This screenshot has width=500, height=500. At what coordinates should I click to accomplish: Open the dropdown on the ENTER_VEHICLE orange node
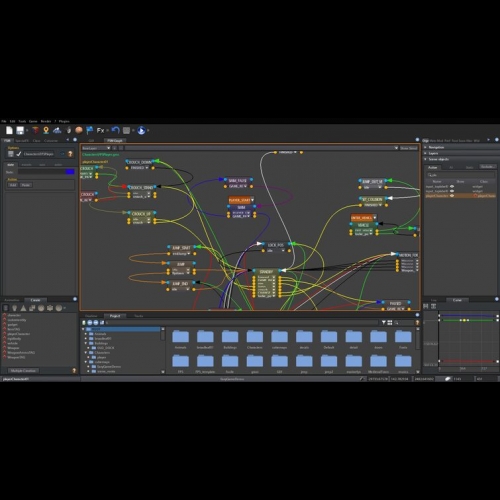[x=375, y=218]
